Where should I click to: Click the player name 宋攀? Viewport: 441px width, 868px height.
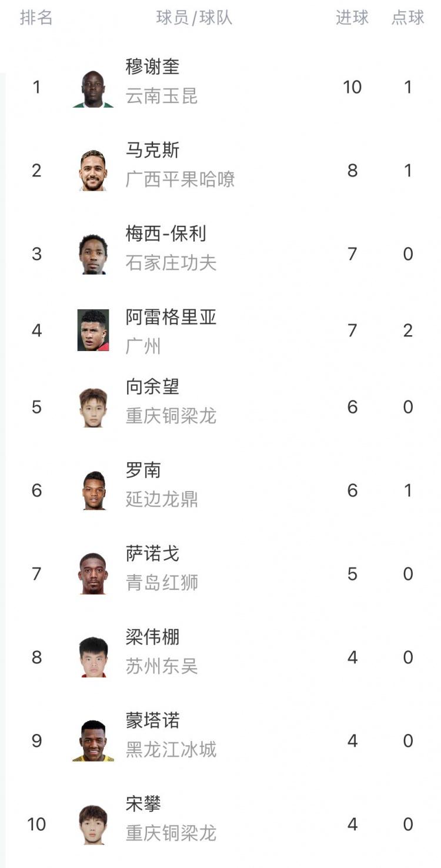(143, 804)
